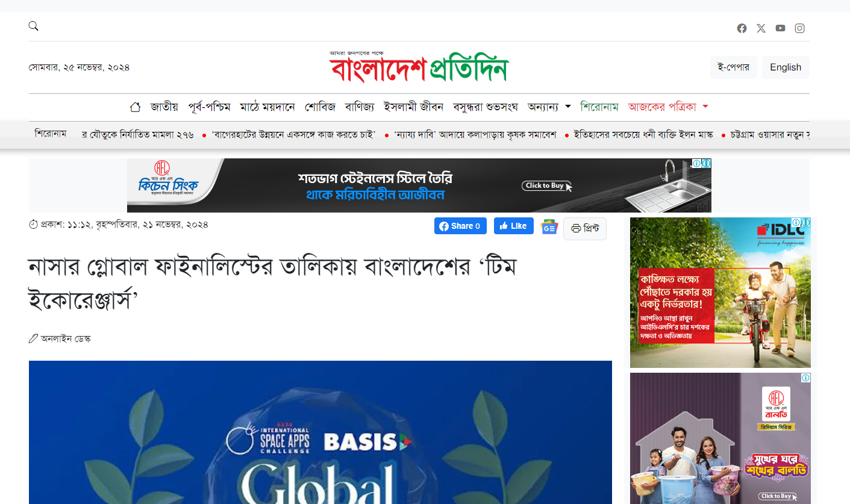Image resolution: width=850 pixels, height=504 pixels.
Task: Click the শিরোনাম ticker label
Action: pyautogui.click(x=51, y=134)
